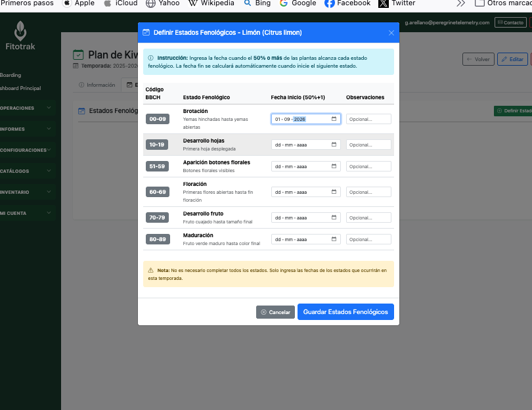
Task: Click the 00-09 BBCH code badge
Action: coord(158,119)
